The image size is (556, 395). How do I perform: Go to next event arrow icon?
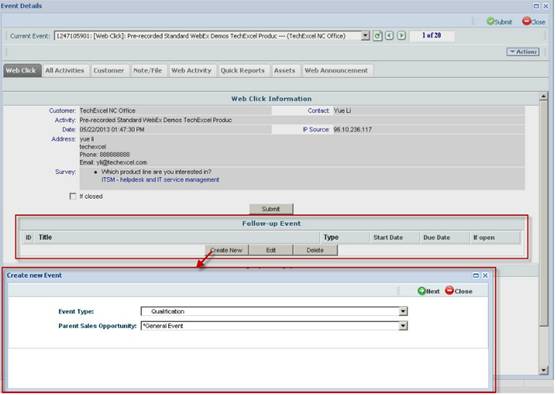401,36
